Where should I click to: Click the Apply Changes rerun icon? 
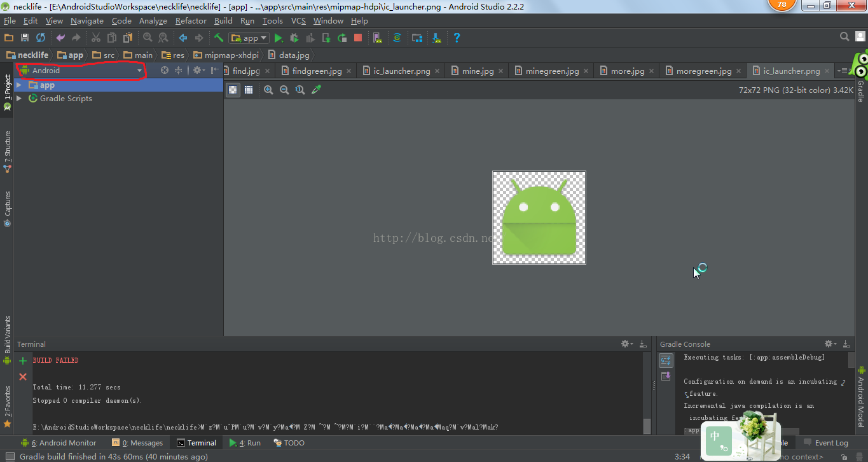(342, 38)
